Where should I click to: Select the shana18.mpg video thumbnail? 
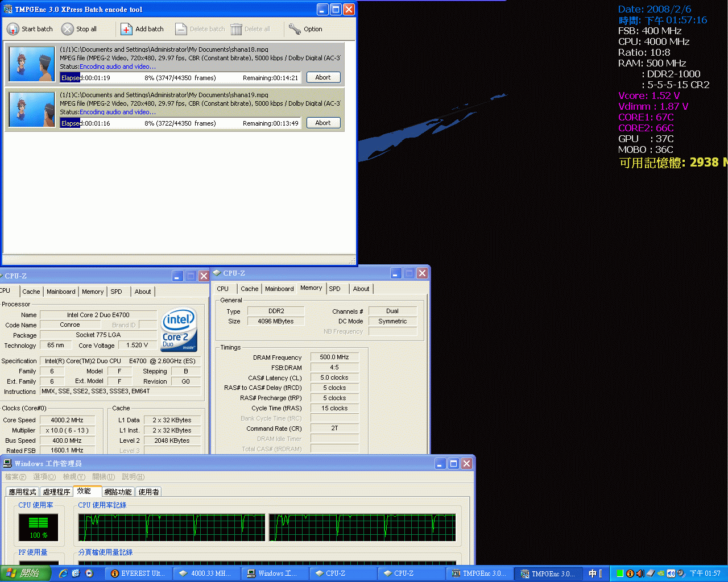pos(32,64)
